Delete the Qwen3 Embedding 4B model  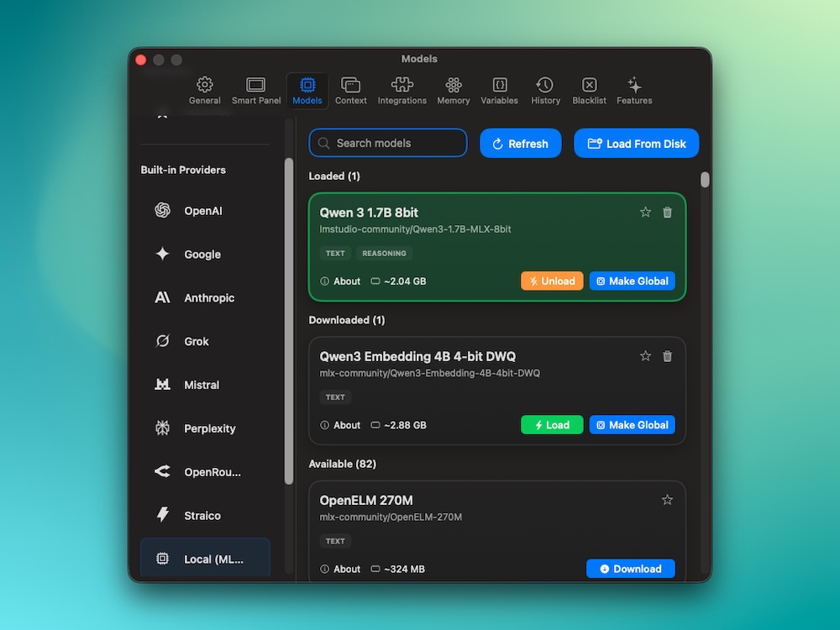coord(667,356)
